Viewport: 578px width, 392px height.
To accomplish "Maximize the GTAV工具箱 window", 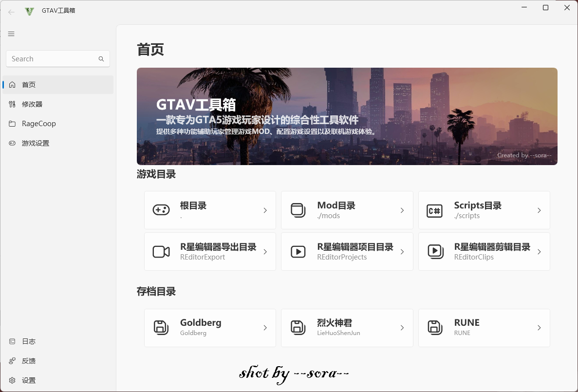I will [545, 7].
